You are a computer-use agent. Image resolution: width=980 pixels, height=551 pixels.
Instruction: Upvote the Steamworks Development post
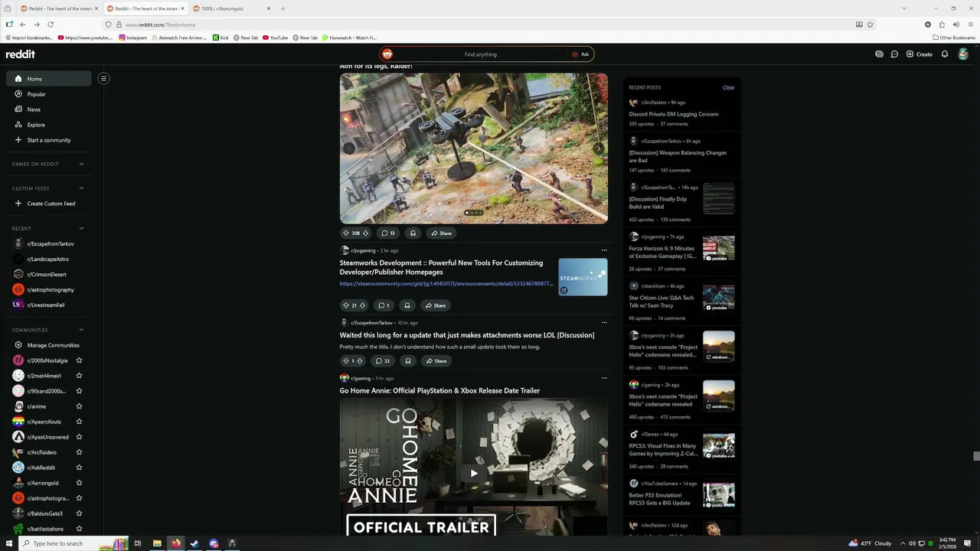[346, 305]
